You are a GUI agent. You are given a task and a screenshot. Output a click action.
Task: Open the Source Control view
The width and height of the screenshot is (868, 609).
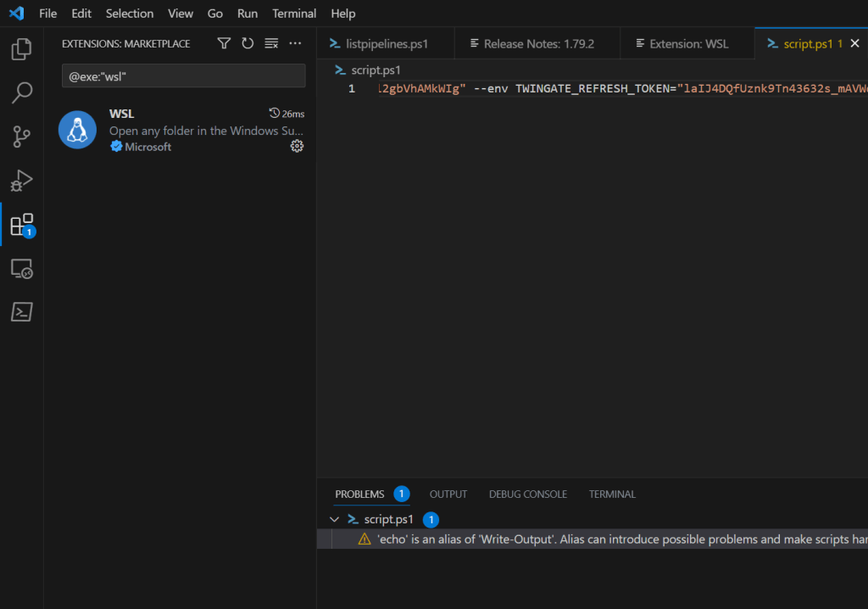(21, 137)
